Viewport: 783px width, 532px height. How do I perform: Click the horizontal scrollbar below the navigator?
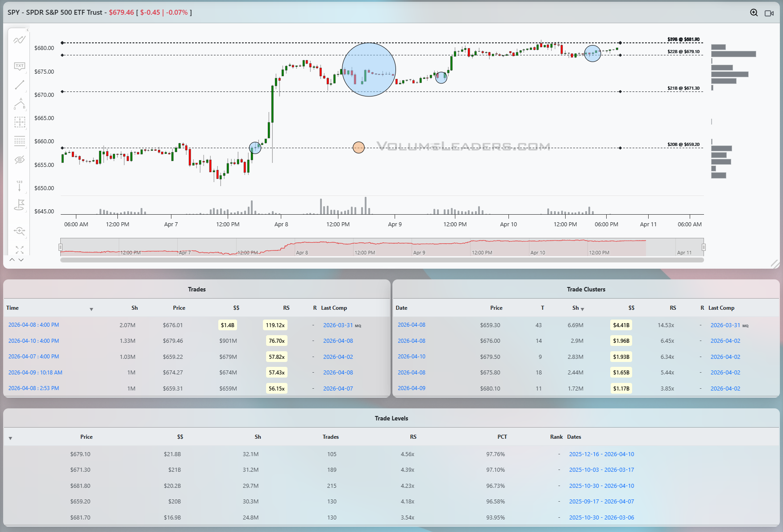pyautogui.click(x=382, y=260)
